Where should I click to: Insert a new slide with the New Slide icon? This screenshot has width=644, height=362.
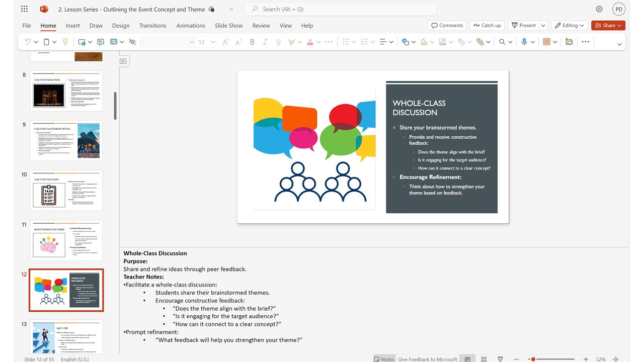coord(82,42)
